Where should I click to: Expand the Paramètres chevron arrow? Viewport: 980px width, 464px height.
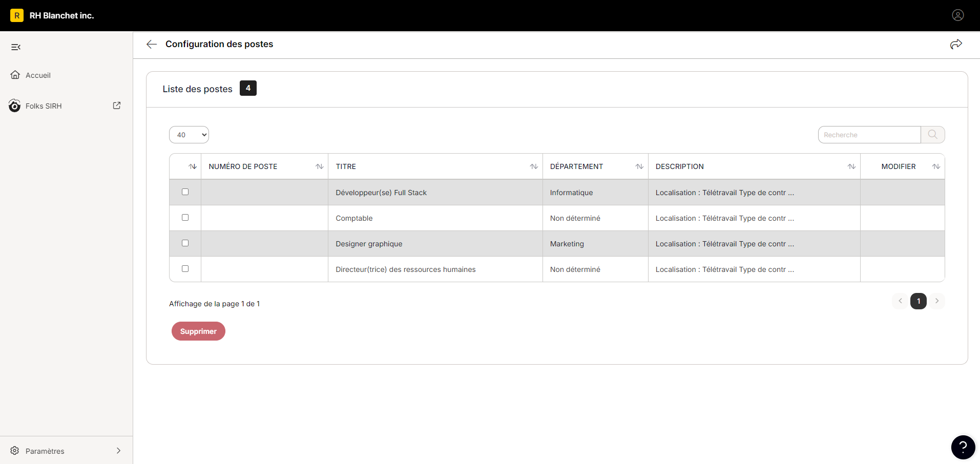tap(118, 451)
